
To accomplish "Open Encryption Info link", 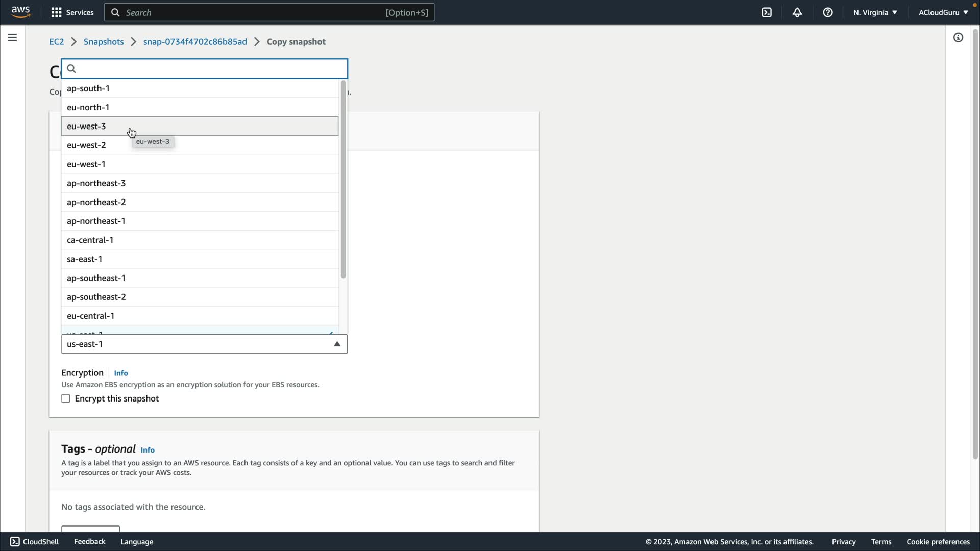I will [x=121, y=373].
